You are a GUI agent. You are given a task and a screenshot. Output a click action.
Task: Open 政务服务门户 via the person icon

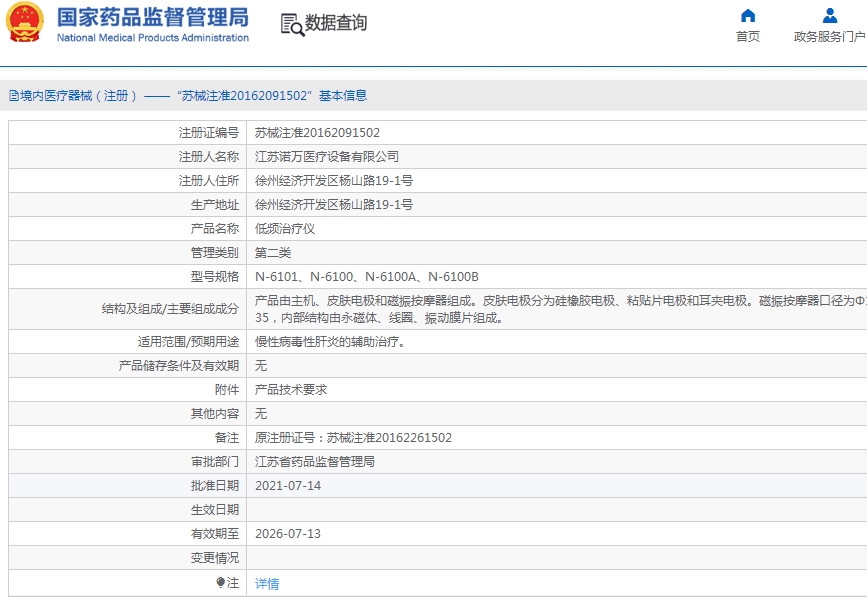[x=829, y=15]
